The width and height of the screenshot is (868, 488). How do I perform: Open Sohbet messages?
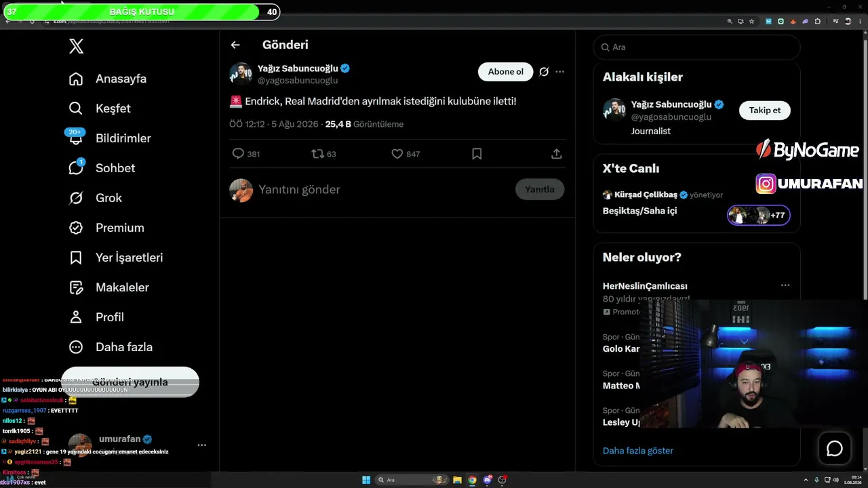102,168
